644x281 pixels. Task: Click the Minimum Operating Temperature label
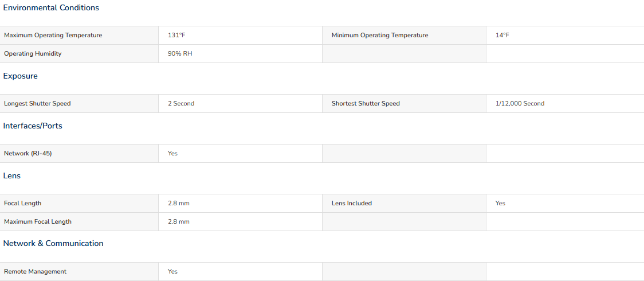point(380,36)
